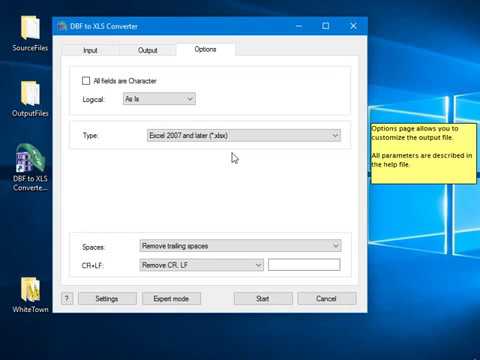Click the Spaces label text
This screenshot has width=480, height=360.
pos(93,247)
